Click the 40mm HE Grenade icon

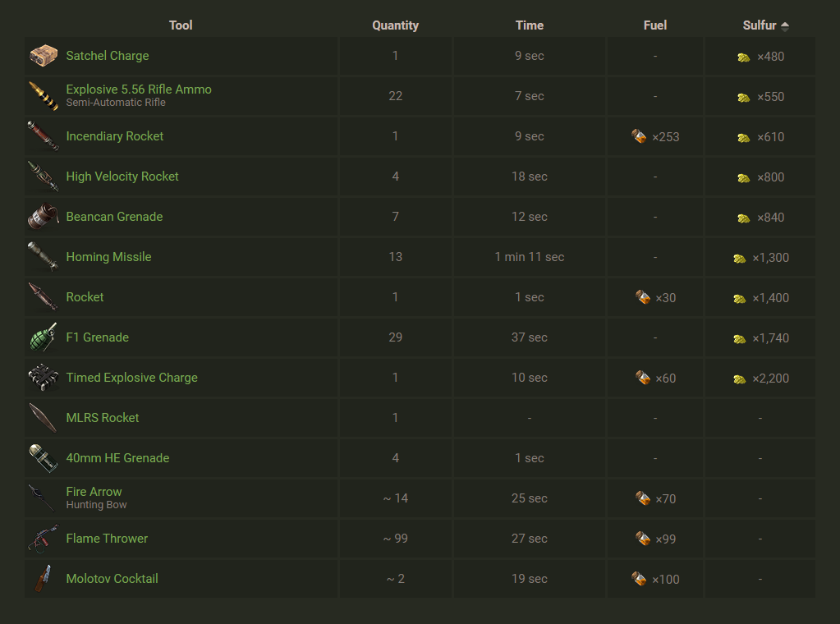(44, 458)
